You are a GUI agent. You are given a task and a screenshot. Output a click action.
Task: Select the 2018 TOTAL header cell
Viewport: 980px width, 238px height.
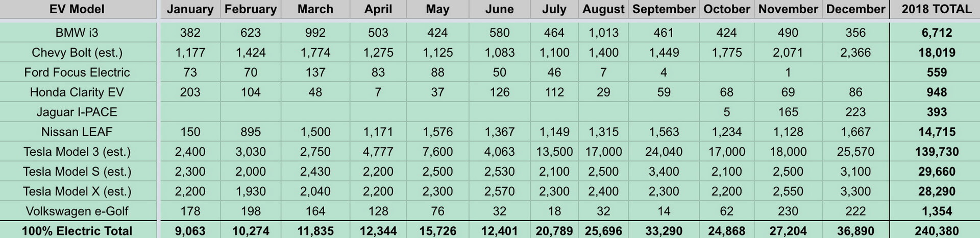(x=936, y=9)
